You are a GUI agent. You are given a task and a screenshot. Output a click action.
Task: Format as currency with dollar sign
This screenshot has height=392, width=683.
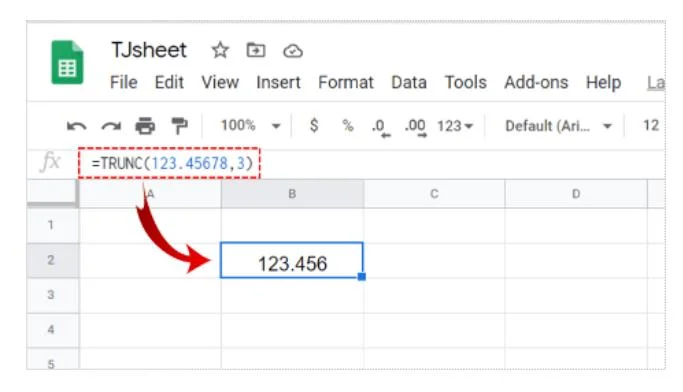click(x=314, y=125)
